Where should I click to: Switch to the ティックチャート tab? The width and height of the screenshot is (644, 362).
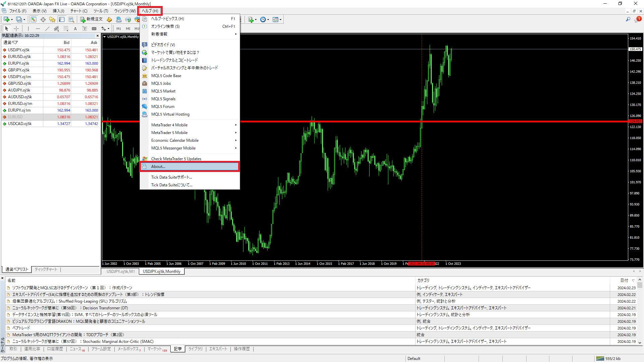pyautogui.click(x=46, y=269)
